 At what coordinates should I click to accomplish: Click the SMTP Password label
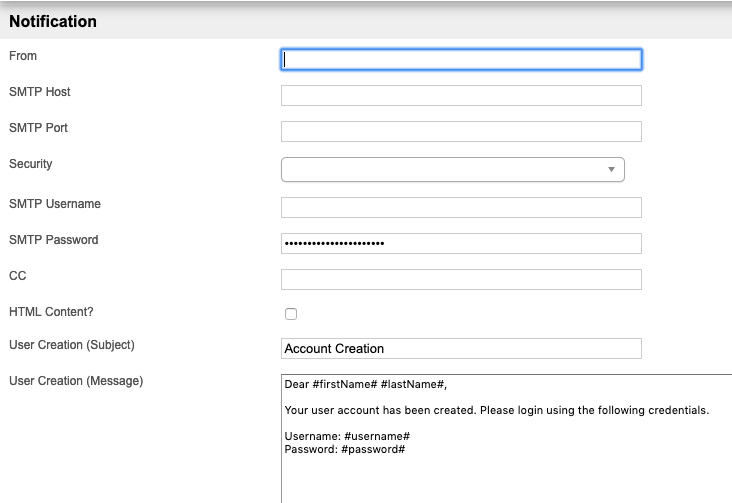click(54, 240)
